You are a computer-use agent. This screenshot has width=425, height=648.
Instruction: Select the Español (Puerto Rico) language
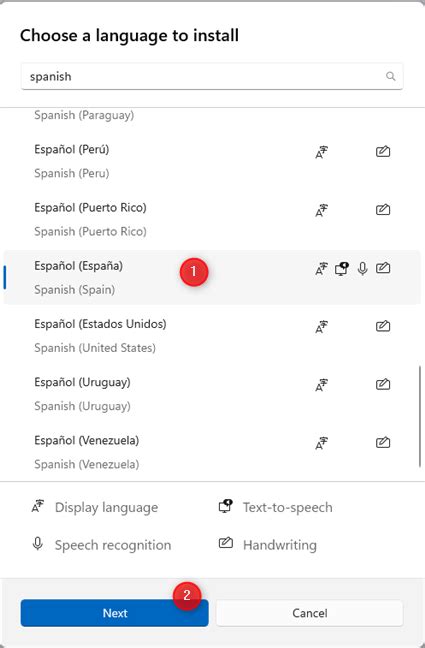(x=212, y=219)
